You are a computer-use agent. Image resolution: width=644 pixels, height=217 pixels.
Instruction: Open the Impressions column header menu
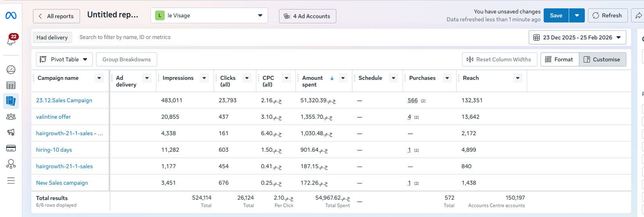pos(204,78)
